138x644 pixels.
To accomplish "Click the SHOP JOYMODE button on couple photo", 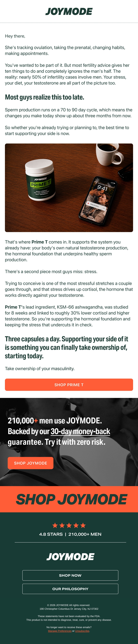I will [x=30, y=463].
